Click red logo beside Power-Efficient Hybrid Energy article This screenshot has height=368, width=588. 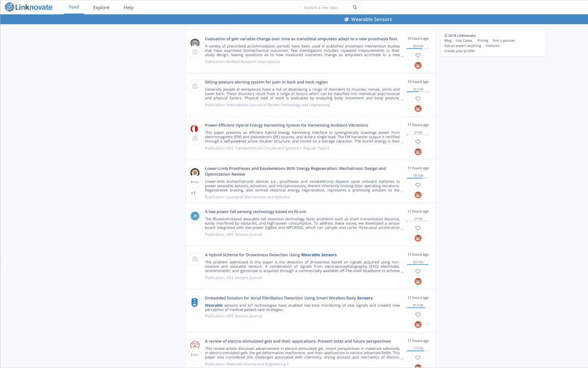[195, 129]
